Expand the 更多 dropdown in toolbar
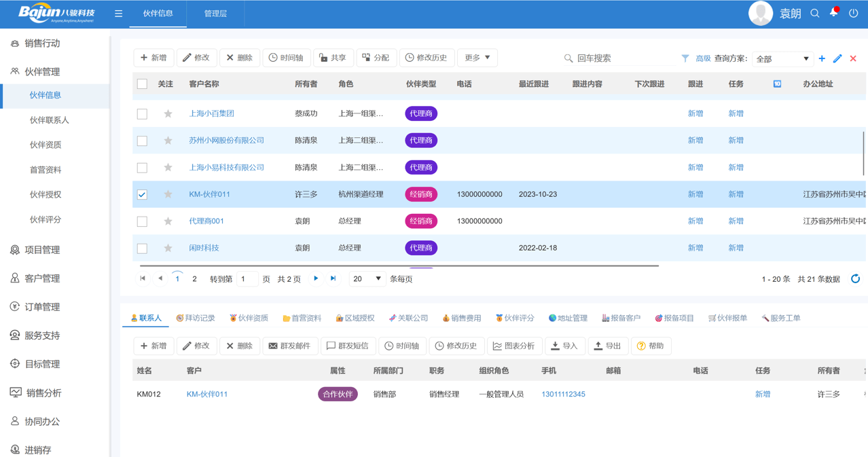Image resolution: width=868 pixels, height=457 pixels. (477, 58)
